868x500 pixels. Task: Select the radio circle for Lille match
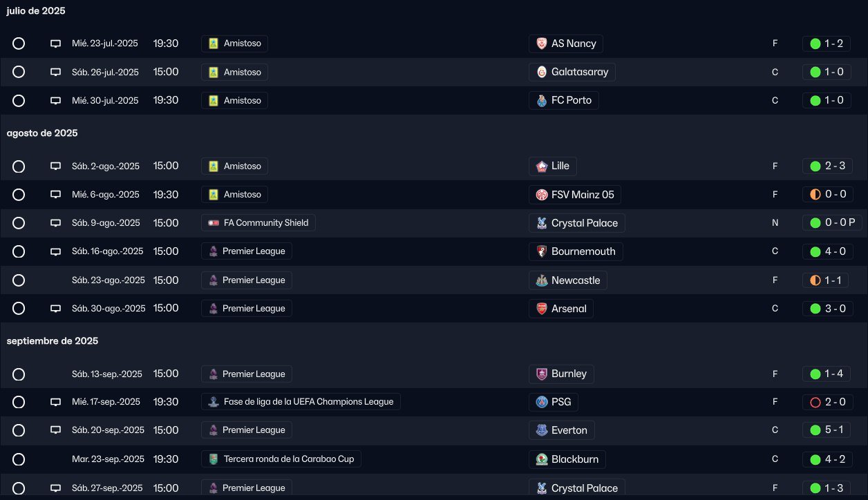pyautogui.click(x=19, y=166)
